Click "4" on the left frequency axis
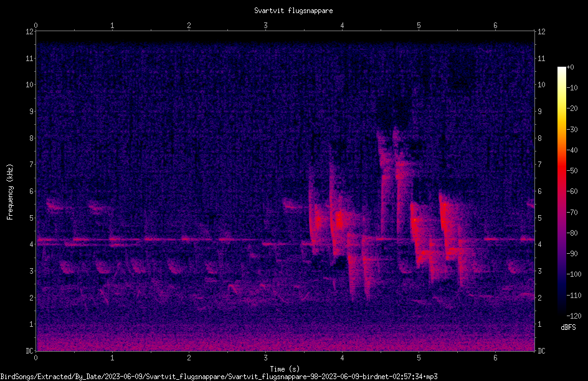588x381 pixels. coord(31,244)
